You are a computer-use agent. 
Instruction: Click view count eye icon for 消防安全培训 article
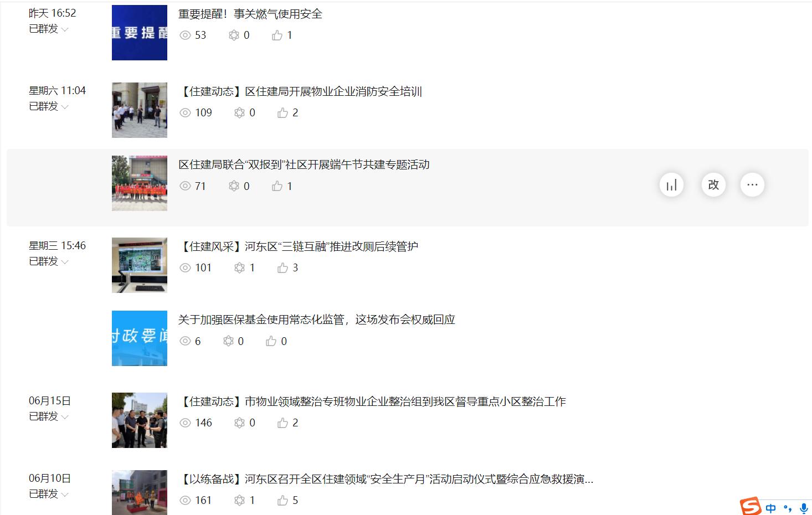[185, 113]
